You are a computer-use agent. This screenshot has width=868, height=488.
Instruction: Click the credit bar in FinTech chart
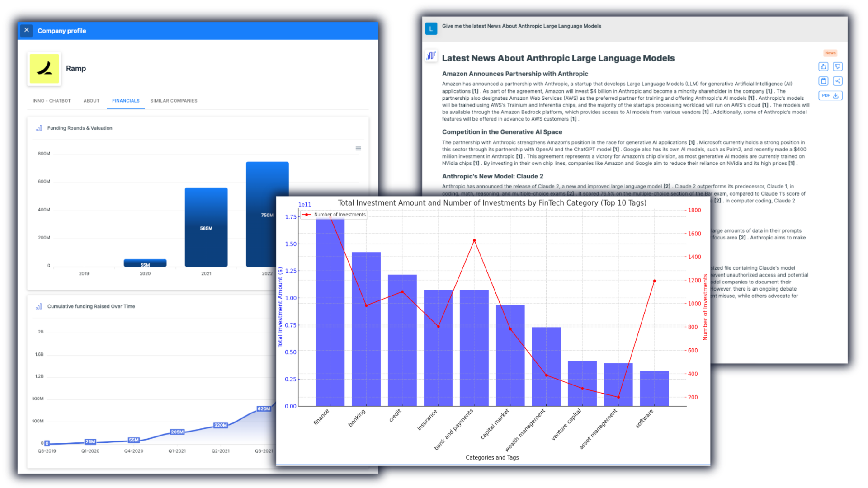[x=402, y=340]
